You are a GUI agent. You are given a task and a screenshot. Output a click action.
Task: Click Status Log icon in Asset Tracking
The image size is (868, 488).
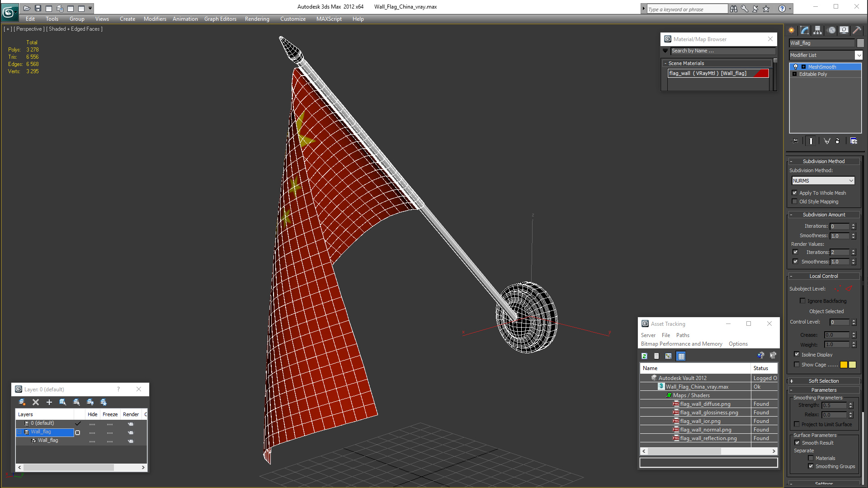pos(656,356)
